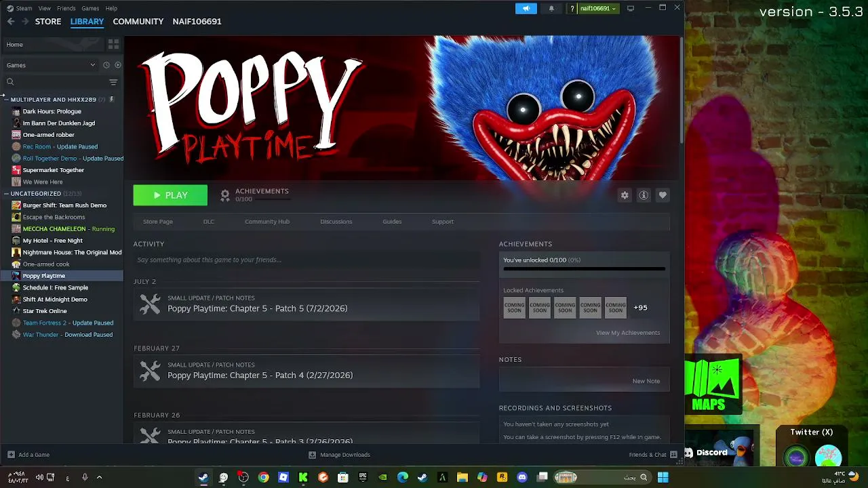The height and width of the screenshot is (488, 868).
Task: Click the question mark help icon
Action: tap(572, 8)
